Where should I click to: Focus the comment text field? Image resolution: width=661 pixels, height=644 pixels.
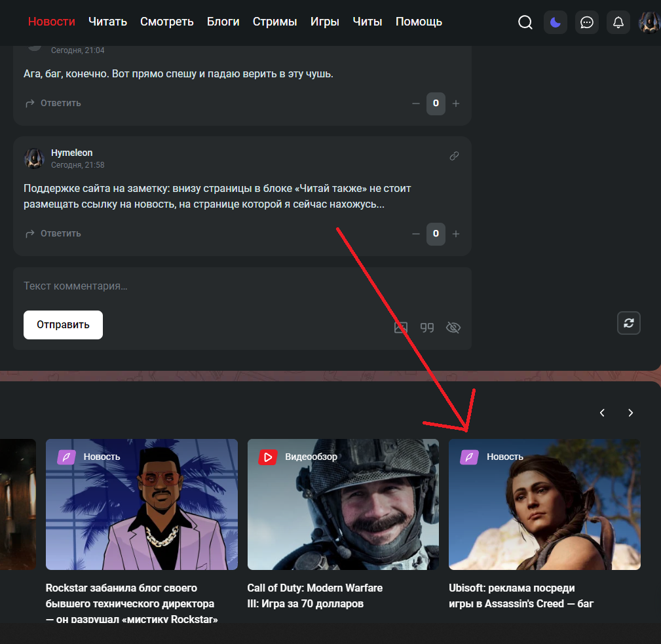[242, 286]
